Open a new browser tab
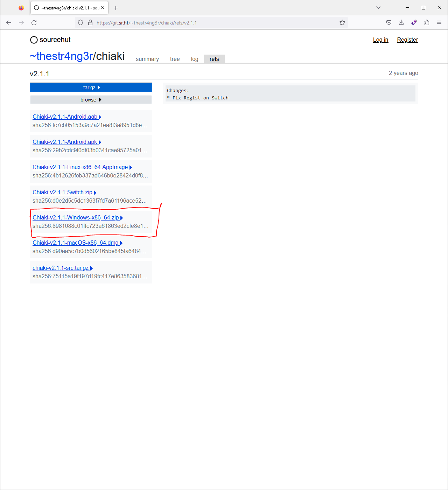This screenshot has height=490, width=448. click(x=116, y=8)
